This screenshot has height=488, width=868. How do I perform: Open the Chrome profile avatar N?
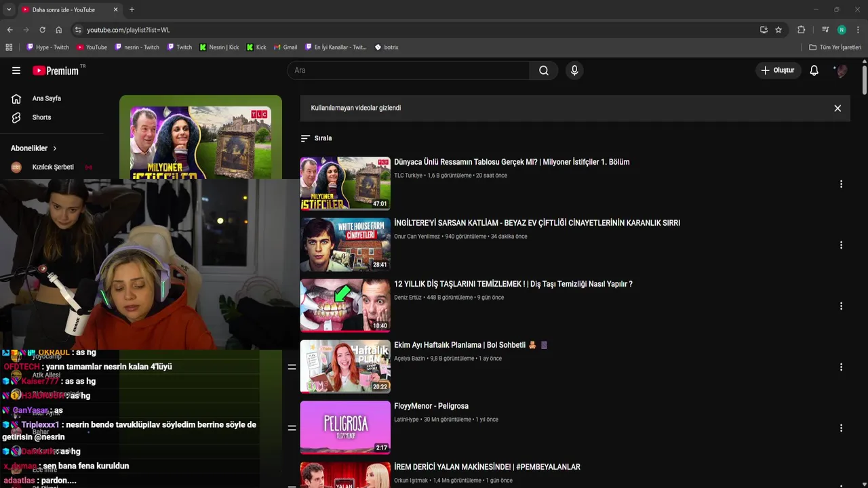click(842, 30)
